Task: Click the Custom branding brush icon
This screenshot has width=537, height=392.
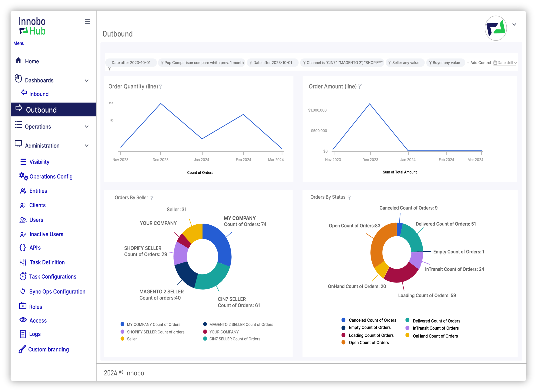Action: coord(22,349)
